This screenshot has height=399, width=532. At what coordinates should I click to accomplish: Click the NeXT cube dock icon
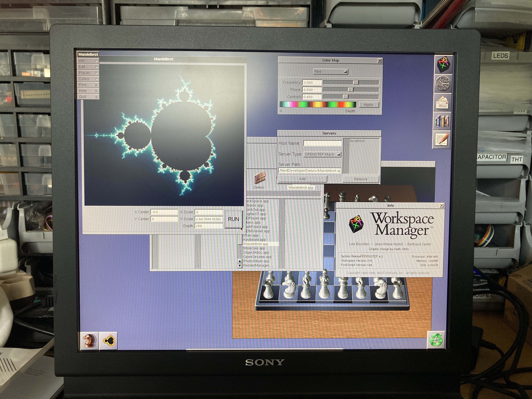point(443,64)
